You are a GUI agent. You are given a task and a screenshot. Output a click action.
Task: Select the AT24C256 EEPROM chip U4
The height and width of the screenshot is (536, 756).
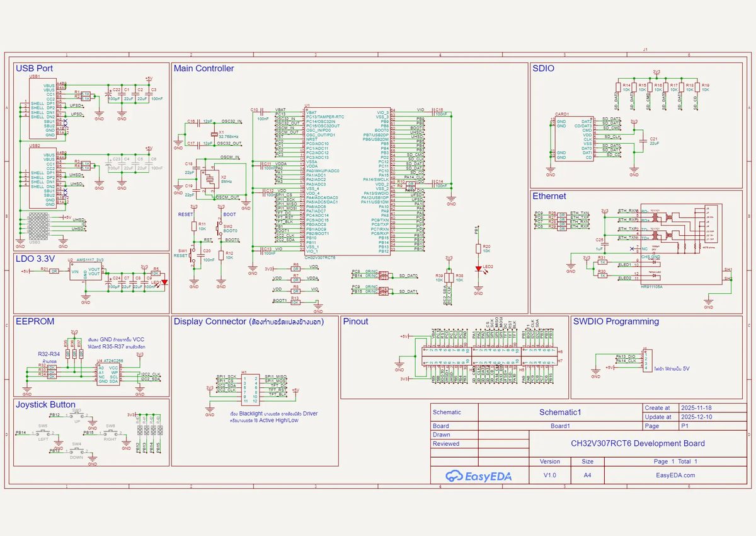(108, 375)
